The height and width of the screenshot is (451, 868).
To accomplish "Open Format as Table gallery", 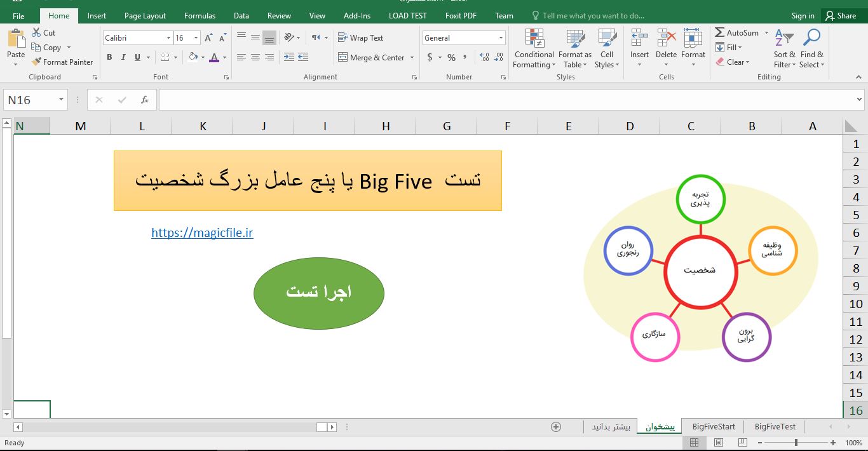I will coord(575,48).
